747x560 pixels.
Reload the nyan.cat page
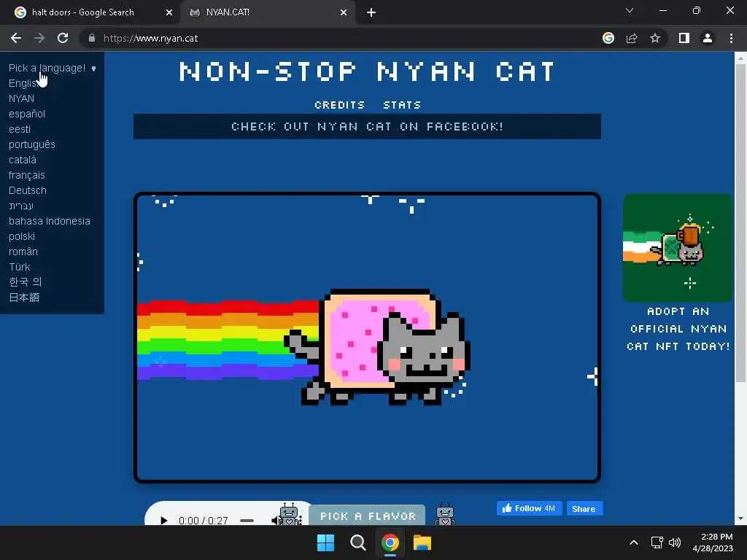63,38
